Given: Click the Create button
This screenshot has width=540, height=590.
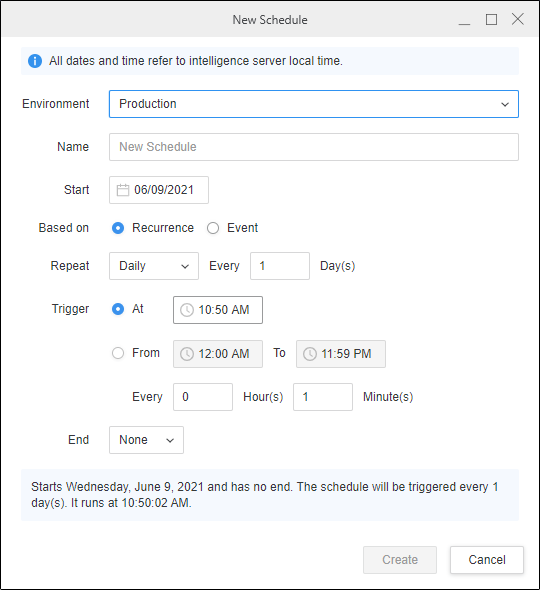Looking at the screenshot, I should pyautogui.click(x=400, y=560).
